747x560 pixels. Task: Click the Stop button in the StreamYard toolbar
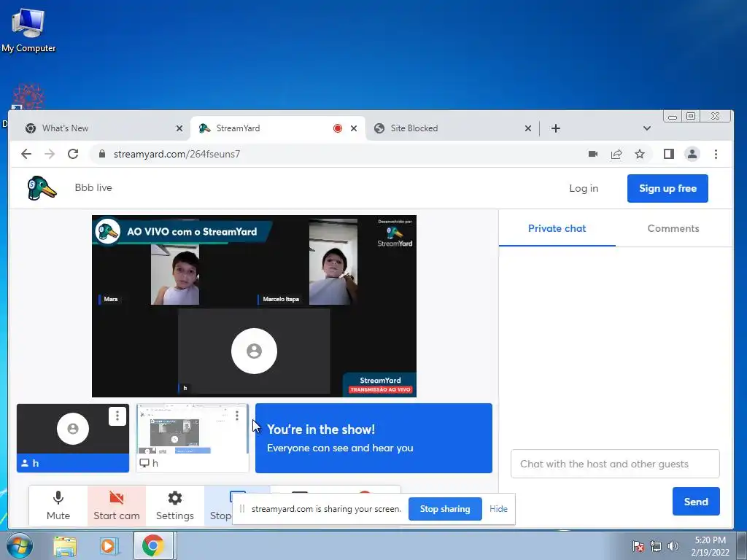[x=220, y=506]
